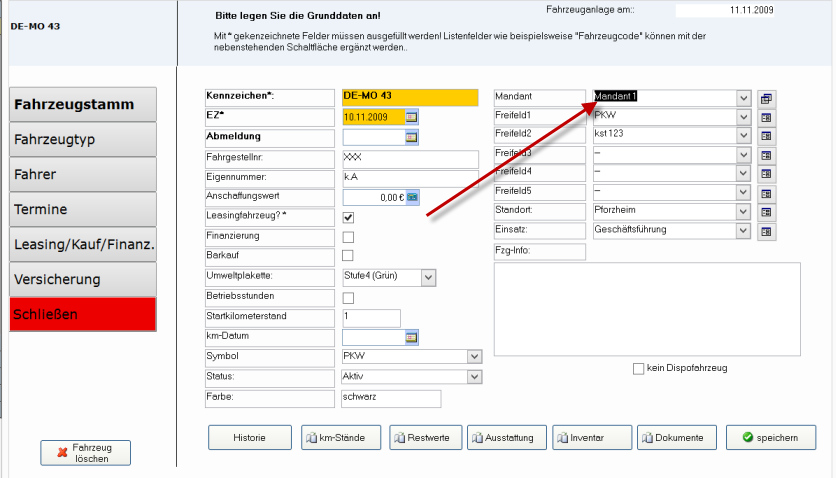Select the Fahrzeugstamm sidebar tab

[83, 104]
